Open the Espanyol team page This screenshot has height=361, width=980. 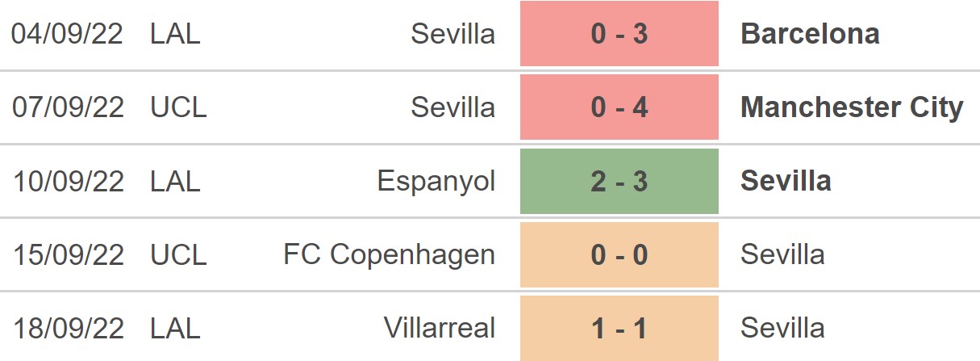point(436,181)
